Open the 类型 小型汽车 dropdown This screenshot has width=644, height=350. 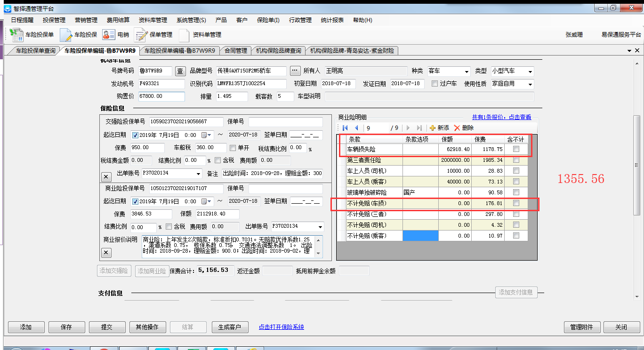[530, 72]
